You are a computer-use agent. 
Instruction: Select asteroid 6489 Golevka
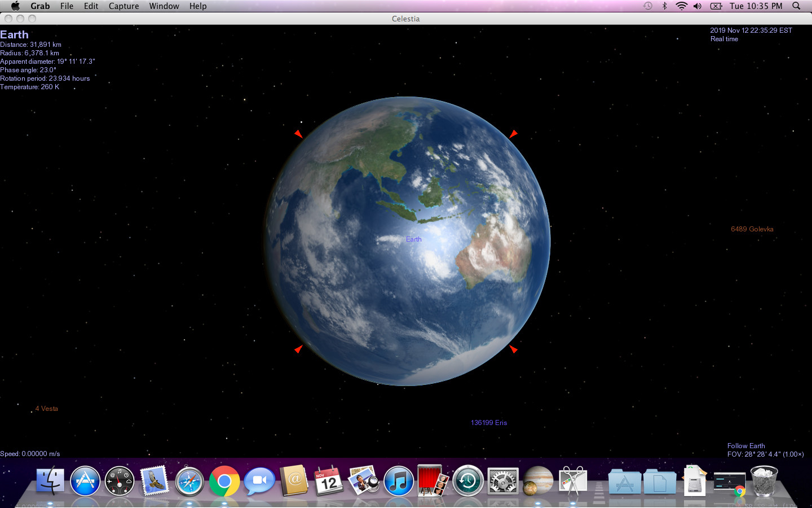click(752, 229)
